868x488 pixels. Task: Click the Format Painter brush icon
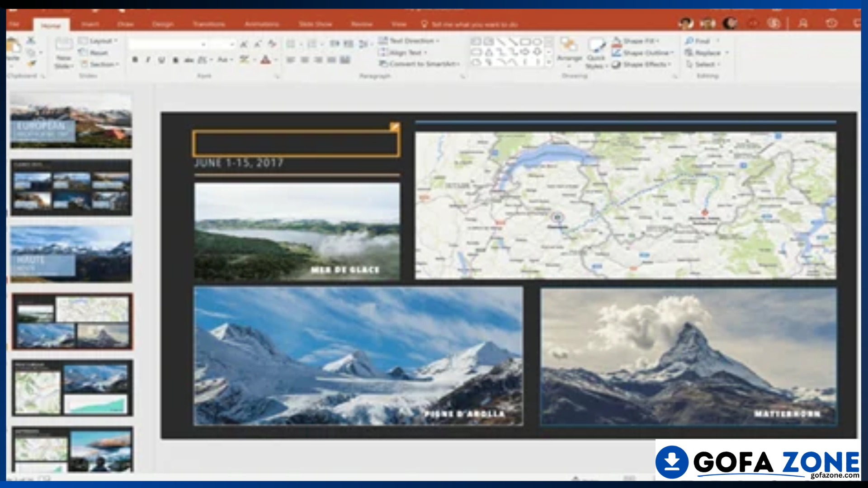31,64
